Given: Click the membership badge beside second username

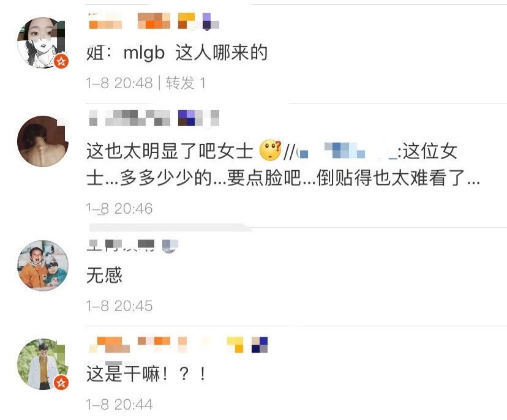Looking at the screenshot, I should (191, 118).
